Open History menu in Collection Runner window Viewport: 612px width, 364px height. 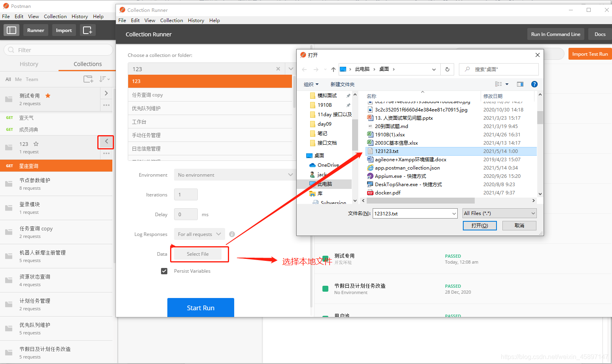pyautogui.click(x=196, y=21)
